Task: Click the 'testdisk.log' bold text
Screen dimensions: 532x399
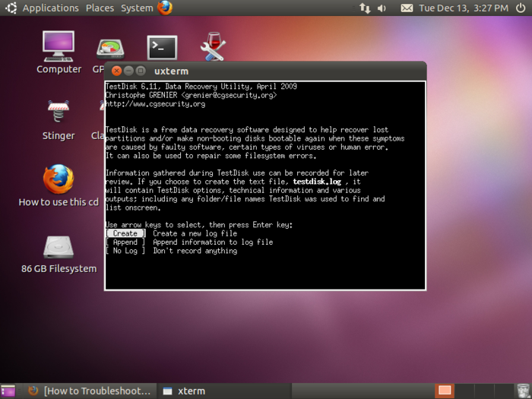Action: coord(317,182)
